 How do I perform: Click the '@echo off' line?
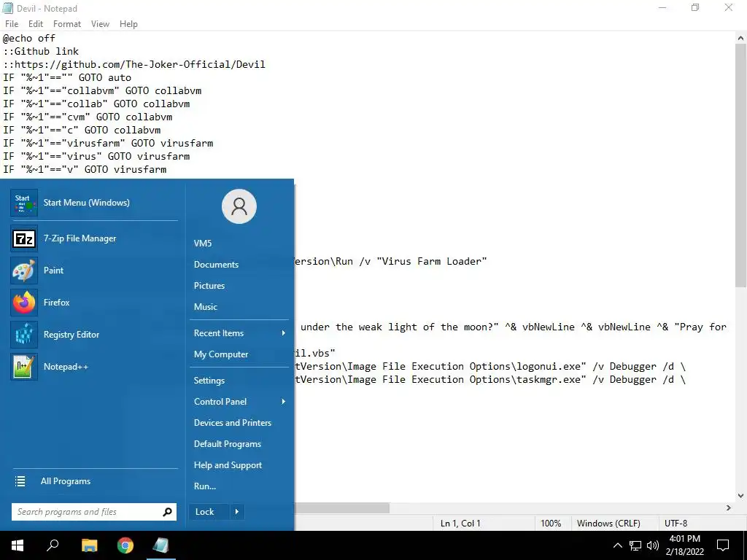coord(29,38)
